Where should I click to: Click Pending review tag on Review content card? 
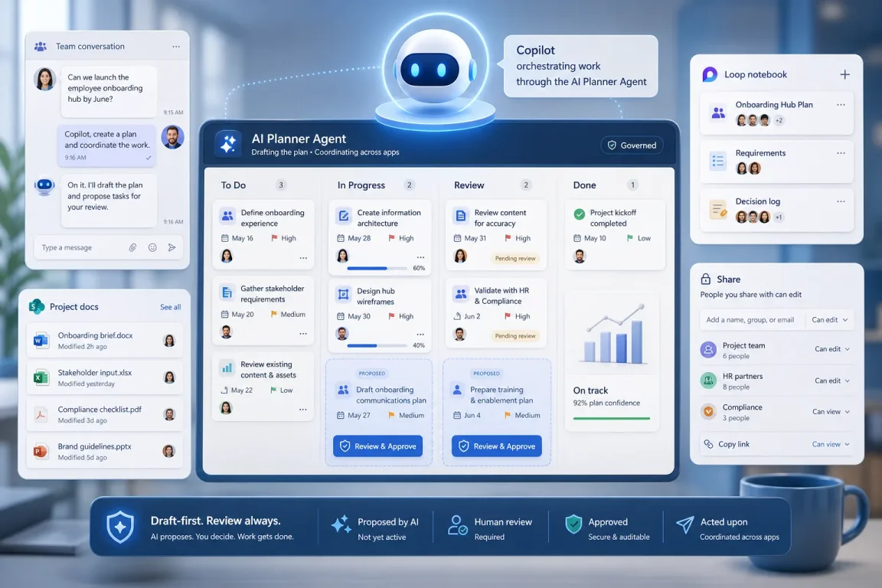coord(515,258)
